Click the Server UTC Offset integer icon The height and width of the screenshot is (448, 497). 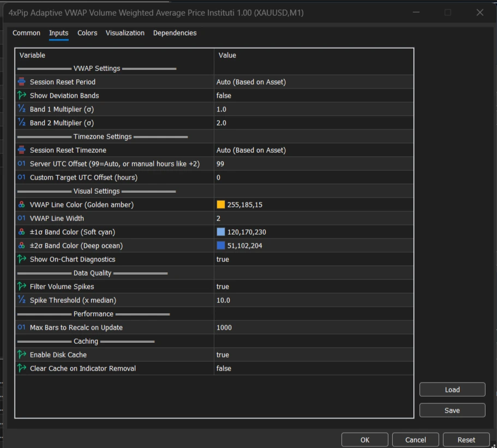[x=22, y=164]
